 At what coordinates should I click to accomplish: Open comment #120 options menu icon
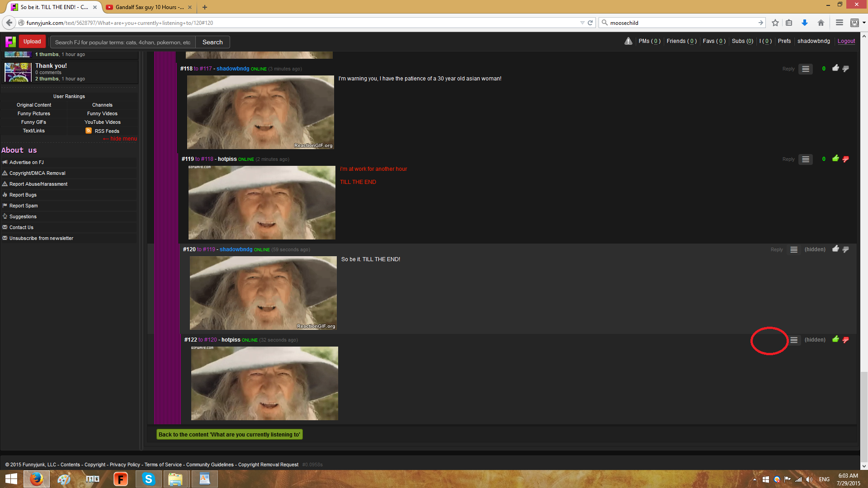793,250
